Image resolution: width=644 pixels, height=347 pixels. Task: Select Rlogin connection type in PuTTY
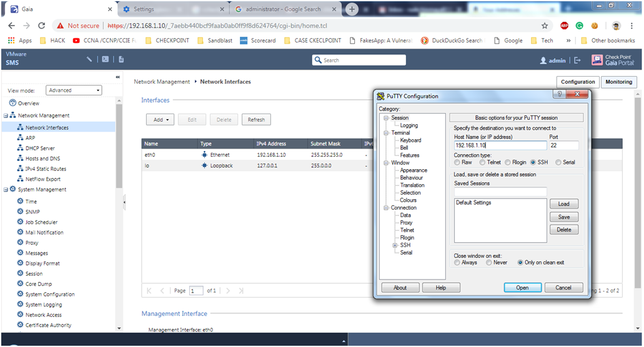coord(508,162)
